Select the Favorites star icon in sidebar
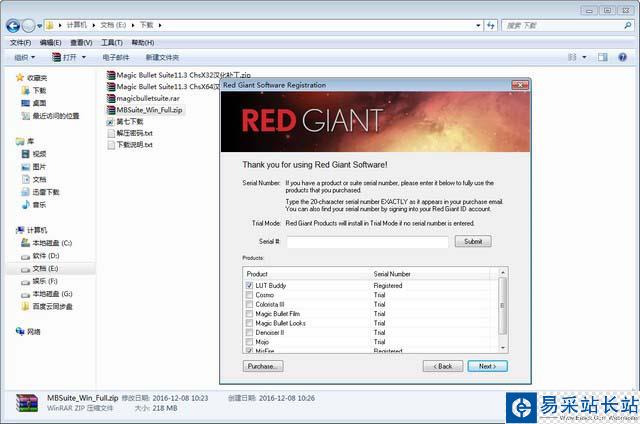The height and width of the screenshot is (424, 640). 20,78
